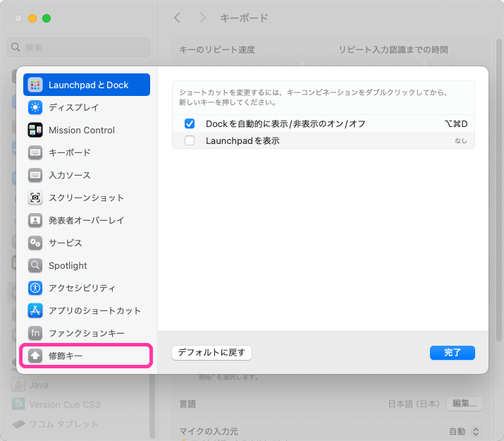Go back with the left chevron

point(178,18)
